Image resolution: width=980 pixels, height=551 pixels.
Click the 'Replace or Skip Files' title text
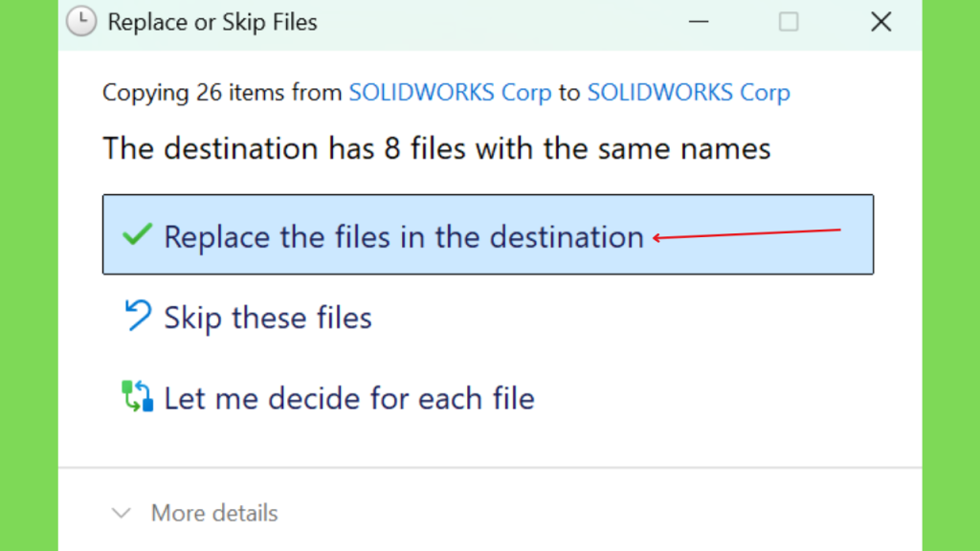212,22
